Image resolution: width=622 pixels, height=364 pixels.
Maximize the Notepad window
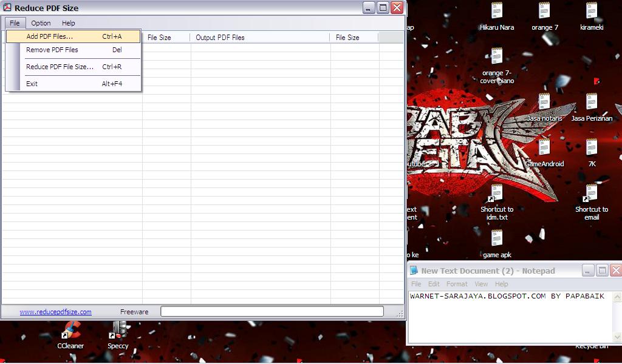click(602, 271)
